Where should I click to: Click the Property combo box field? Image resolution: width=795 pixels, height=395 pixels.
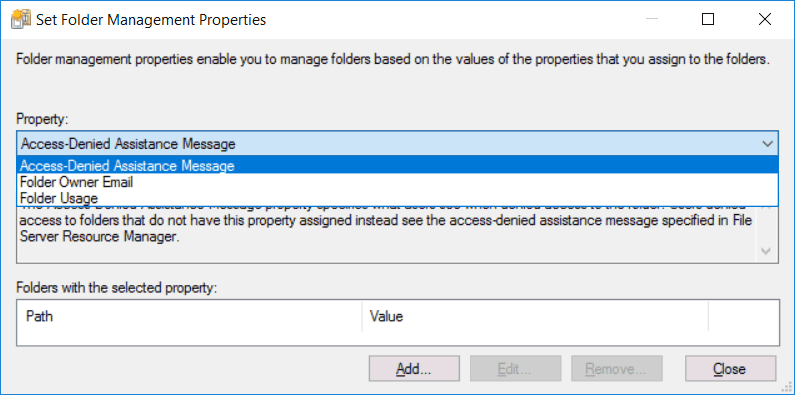(x=397, y=144)
